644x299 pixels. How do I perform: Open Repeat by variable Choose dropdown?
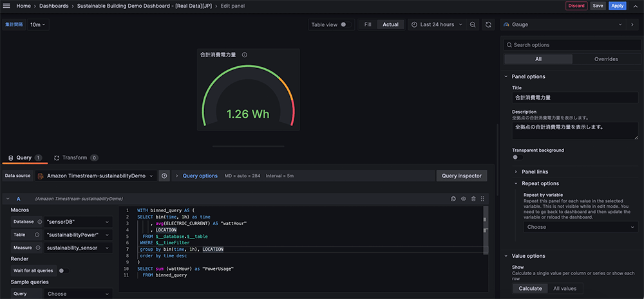[x=581, y=227]
